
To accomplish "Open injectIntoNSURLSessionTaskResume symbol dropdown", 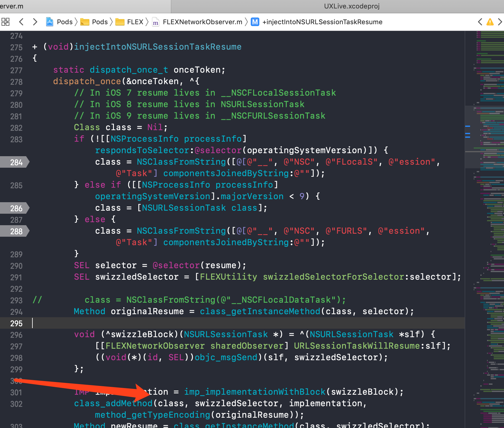I will (x=322, y=21).
